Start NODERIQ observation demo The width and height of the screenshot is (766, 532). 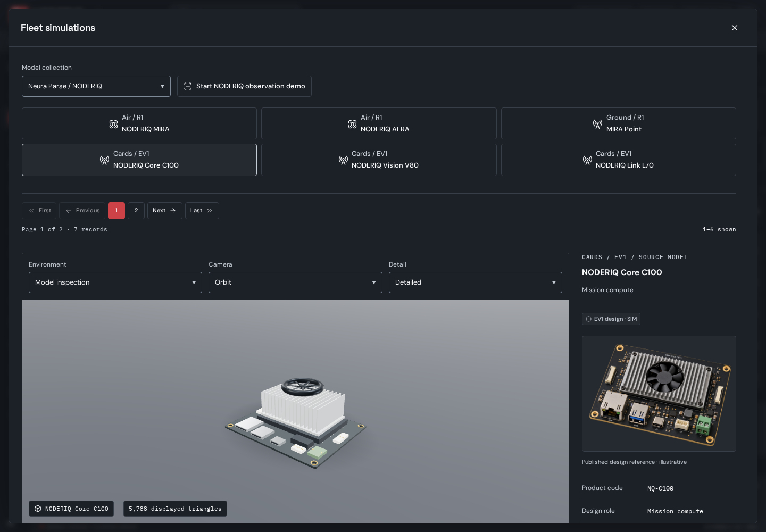coord(244,86)
